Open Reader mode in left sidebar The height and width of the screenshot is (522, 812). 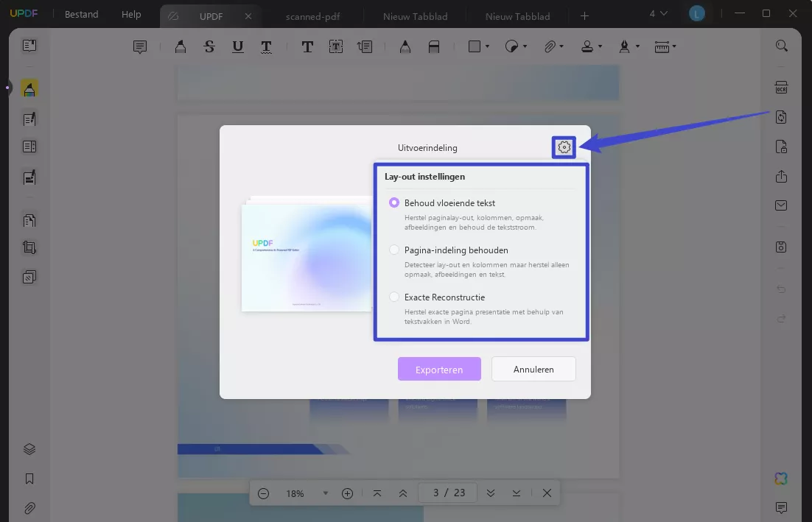tap(29, 46)
